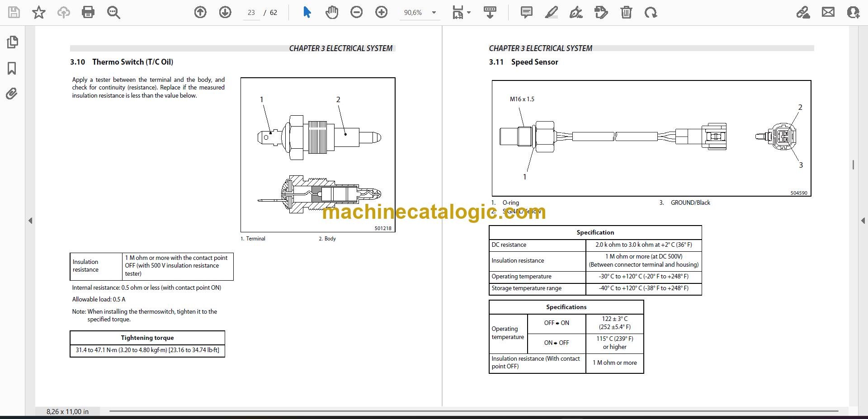Click the -30° C to +120° C operating range
Viewport: 868px width, 419px height.
644,277
